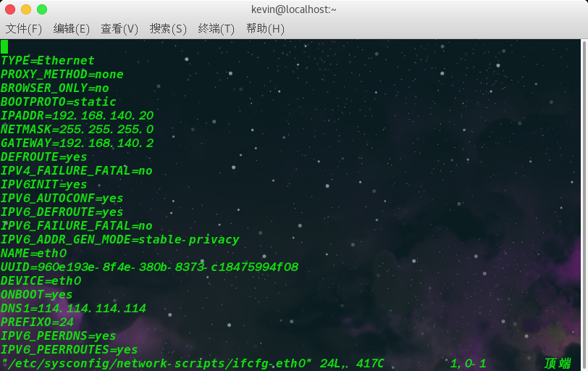Click the DNS1=114.114.114.114 line
The width and height of the screenshot is (588, 371).
tap(73, 309)
